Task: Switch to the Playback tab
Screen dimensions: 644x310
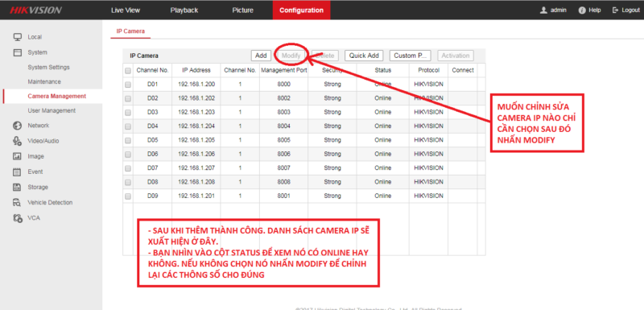Action: click(184, 10)
